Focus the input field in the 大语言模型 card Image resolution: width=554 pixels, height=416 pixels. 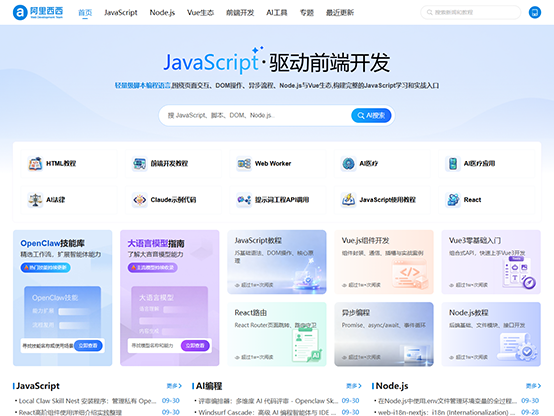pyautogui.click(x=154, y=345)
